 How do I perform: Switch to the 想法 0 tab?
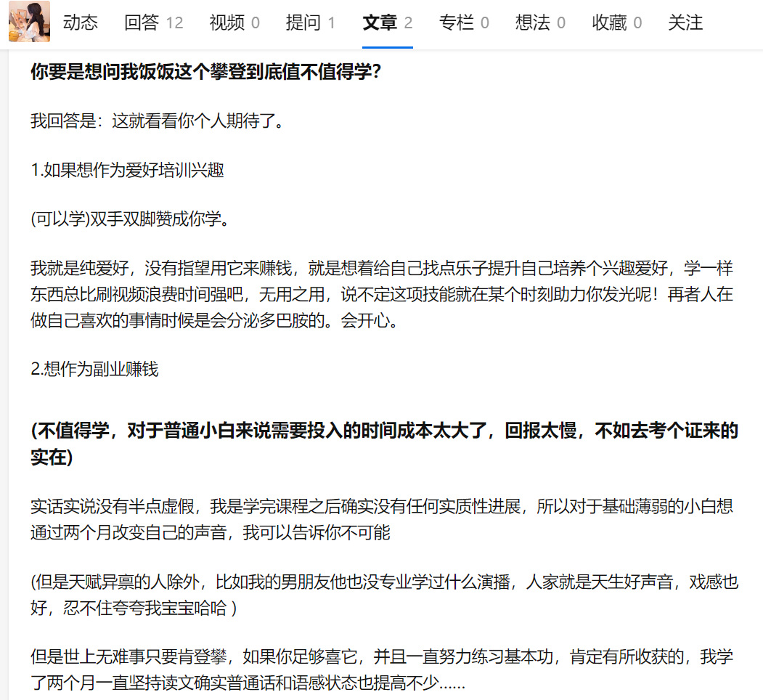[x=540, y=23]
